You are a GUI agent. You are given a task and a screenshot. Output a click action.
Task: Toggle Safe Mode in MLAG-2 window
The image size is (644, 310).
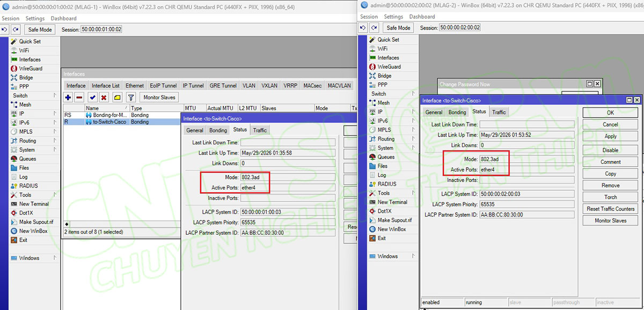pos(398,27)
